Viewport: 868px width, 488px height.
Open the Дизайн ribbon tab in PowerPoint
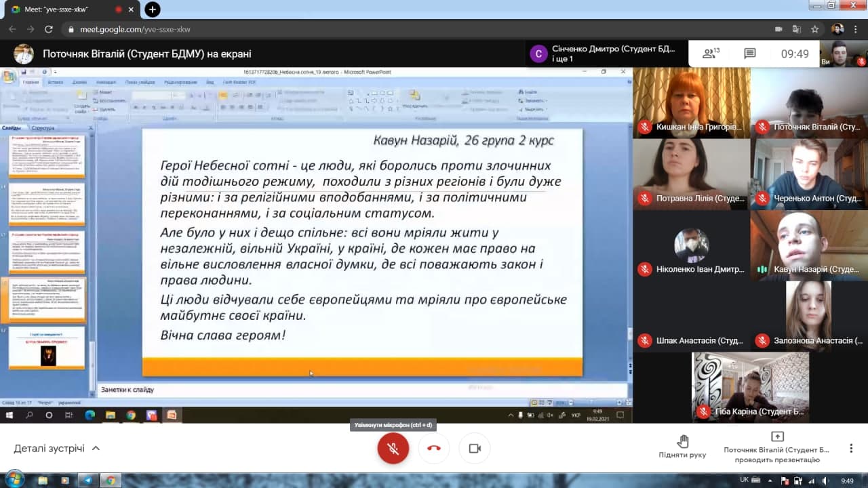(x=79, y=82)
